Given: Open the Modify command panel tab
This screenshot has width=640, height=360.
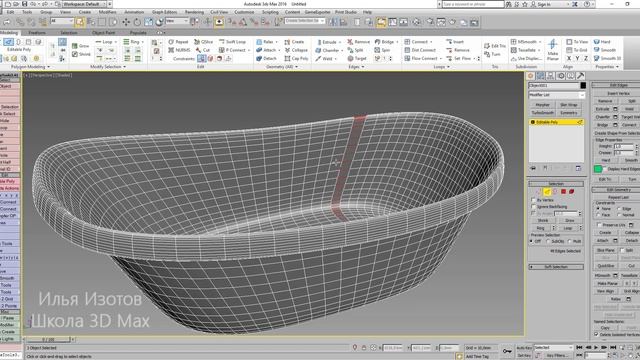Looking at the screenshot, I should 540,76.
